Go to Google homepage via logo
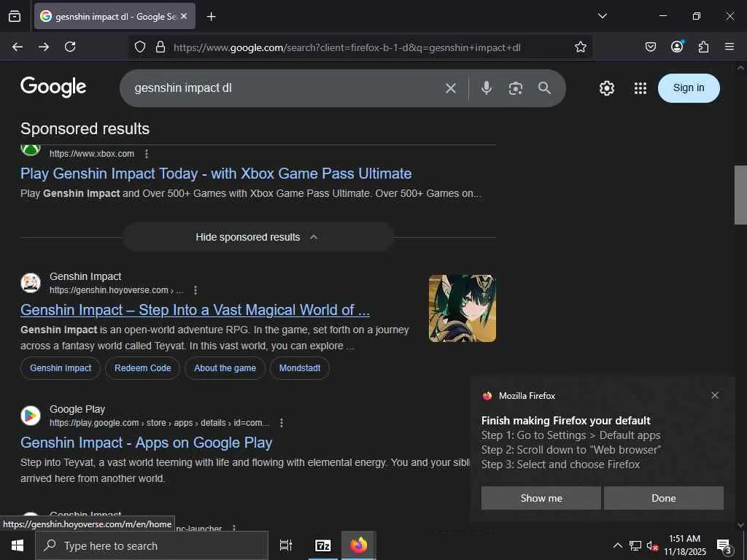This screenshot has height=560, width=747. coord(53,87)
